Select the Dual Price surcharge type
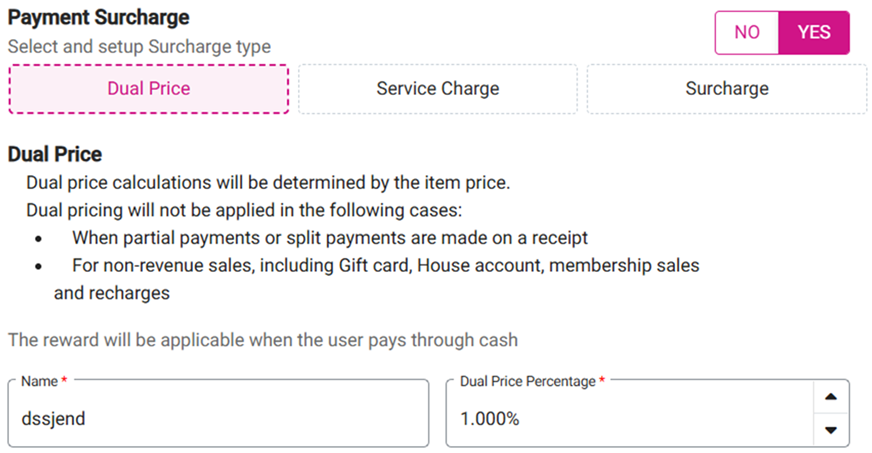The image size is (872, 453). [149, 89]
